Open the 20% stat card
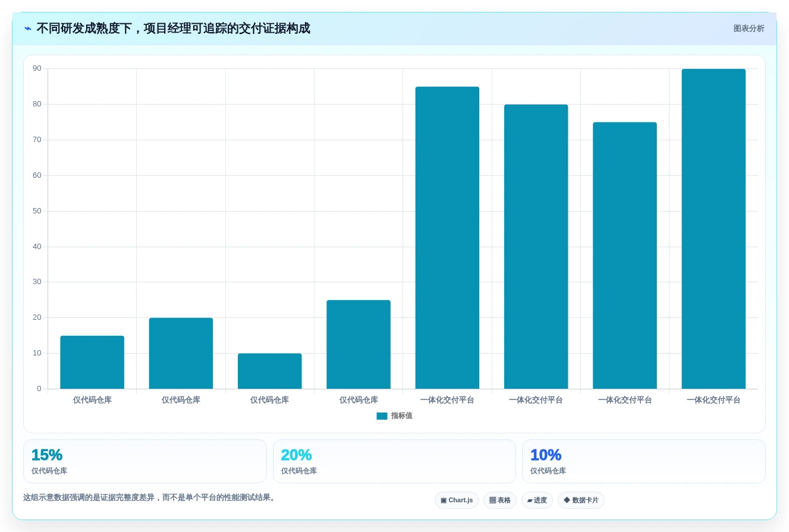This screenshot has width=789, height=532. (x=394, y=461)
